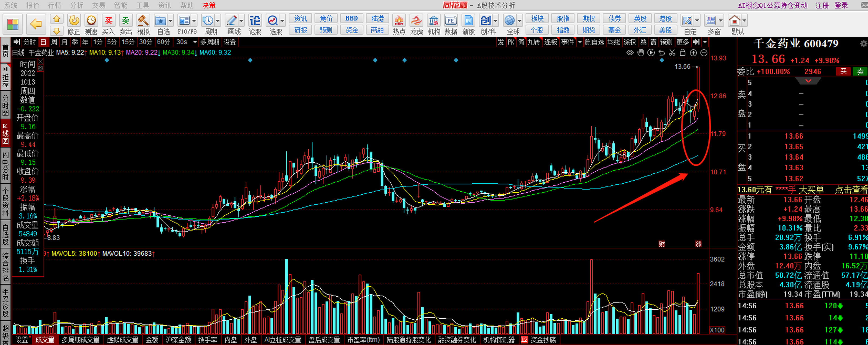Viewport: 868px width, 345px height.
Task: Click the green 卖 button by 委比
Action: click(x=860, y=71)
